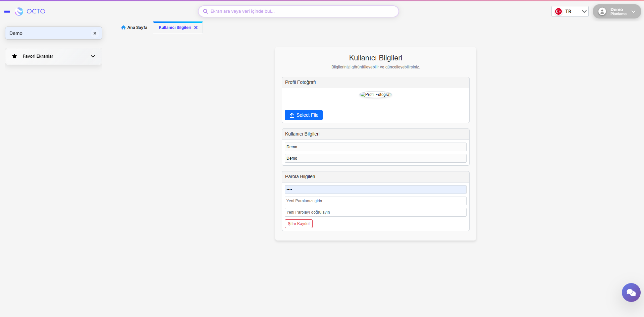Open the Demo Planlama account dropdown
The height and width of the screenshot is (317, 644).
[634, 11]
